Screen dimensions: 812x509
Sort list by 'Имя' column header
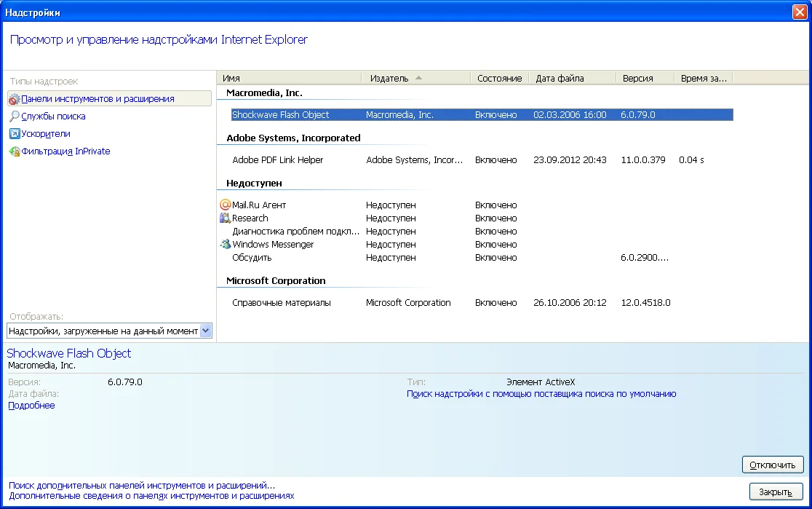[x=232, y=78]
